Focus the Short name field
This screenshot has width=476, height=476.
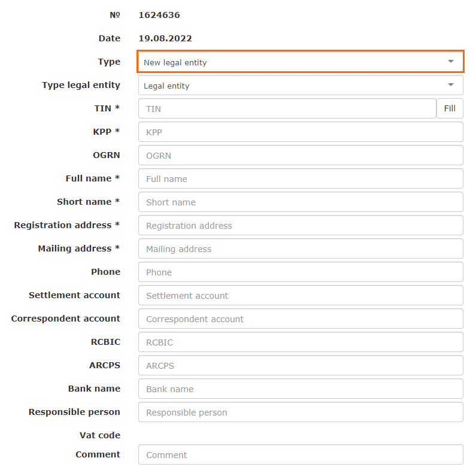pyautogui.click(x=301, y=202)
